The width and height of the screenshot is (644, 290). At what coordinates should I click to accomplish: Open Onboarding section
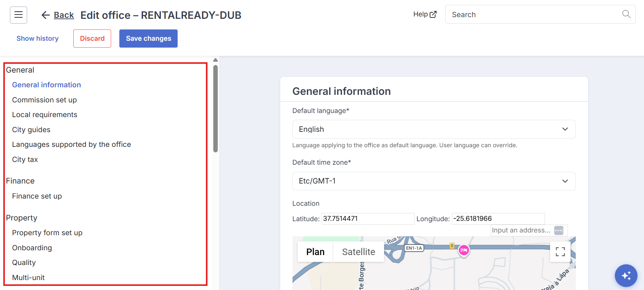click(32, 248)
